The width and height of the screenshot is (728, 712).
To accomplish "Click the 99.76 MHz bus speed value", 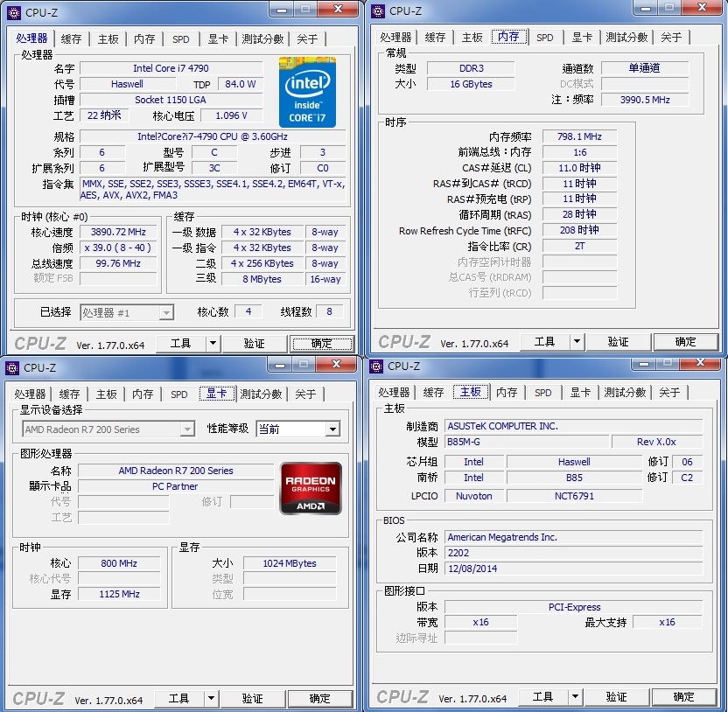I will [118, 263].
